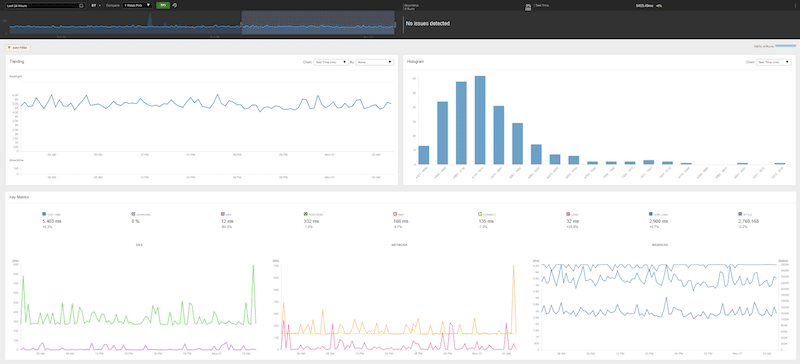Image resolution: width=800 pixels, height=364 pixels.
Task: Click the Trending test time line chart
Action: pyautogui.click(x=206, y=104)
